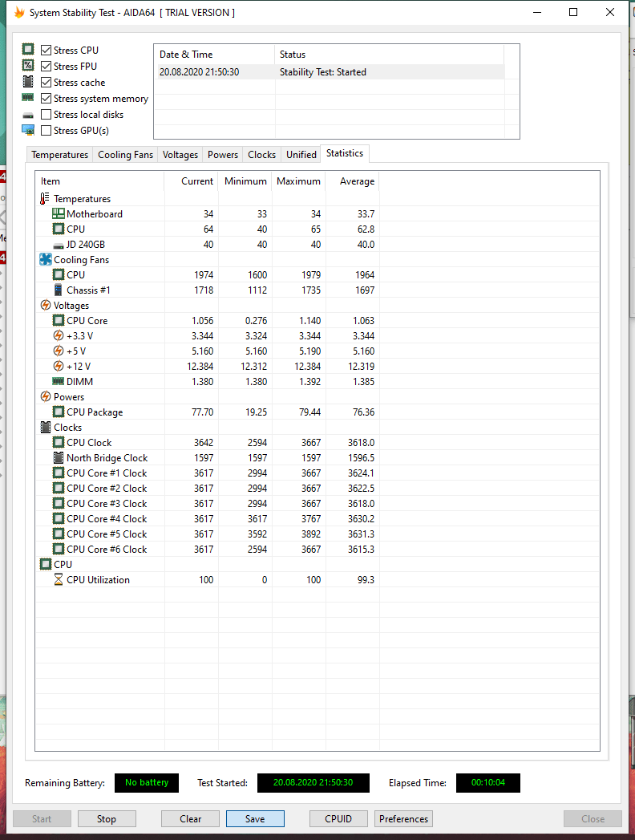Select the CPU Core #1 Clock row
This screenshot has height=840, width=635.
(x=207, y=473)
